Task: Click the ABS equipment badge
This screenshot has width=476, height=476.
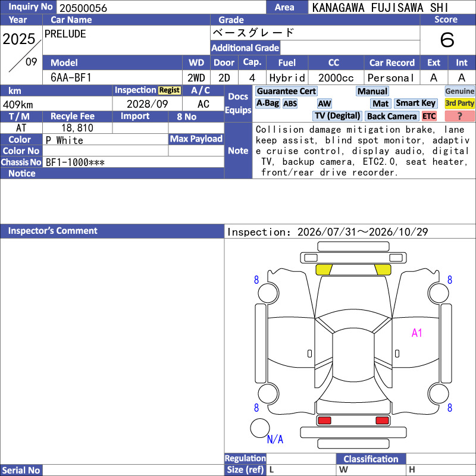Action: 290,104
